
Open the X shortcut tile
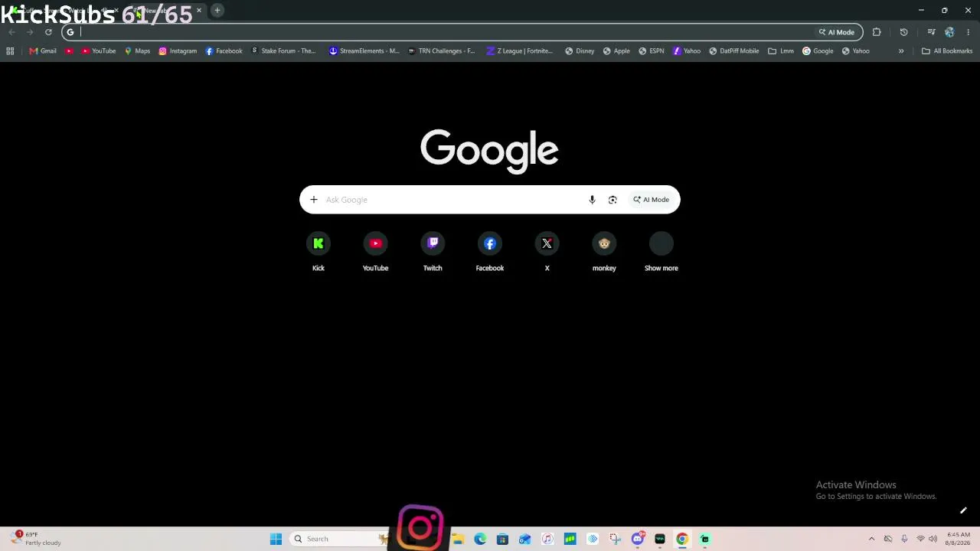click(x=547, y=253)
